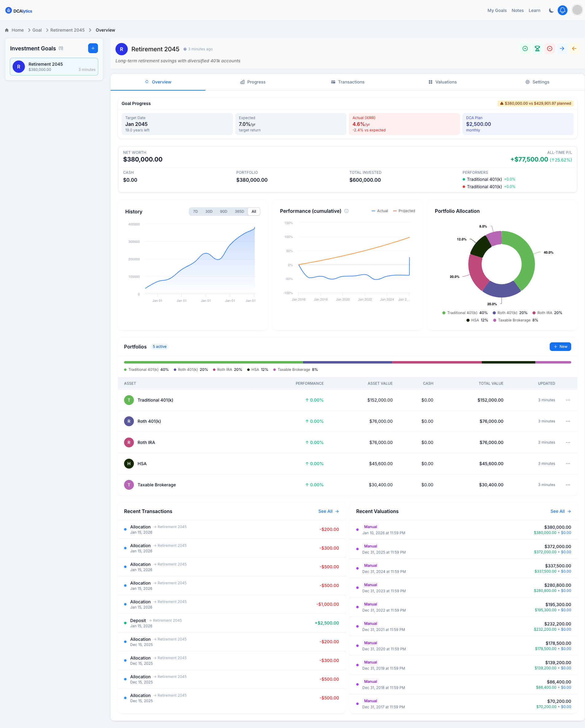Click See All for Recent Transactions
The width and height of the screenshot is (585, 728).
point(328,511)
